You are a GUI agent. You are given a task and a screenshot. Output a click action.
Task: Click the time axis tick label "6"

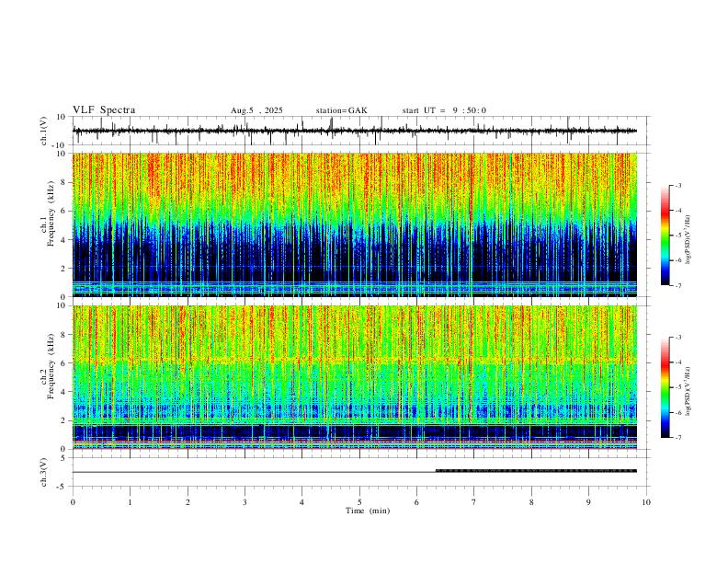(x=417, y=502)
